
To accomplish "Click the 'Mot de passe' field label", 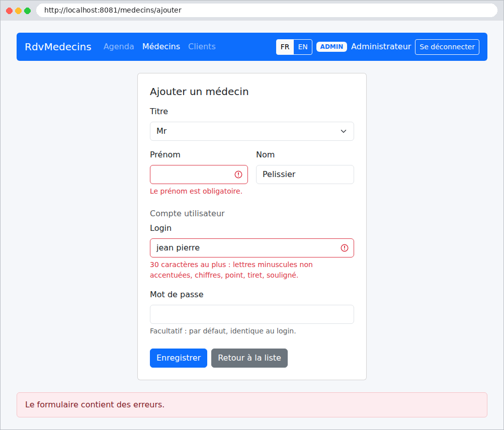I will pos(177,295).
